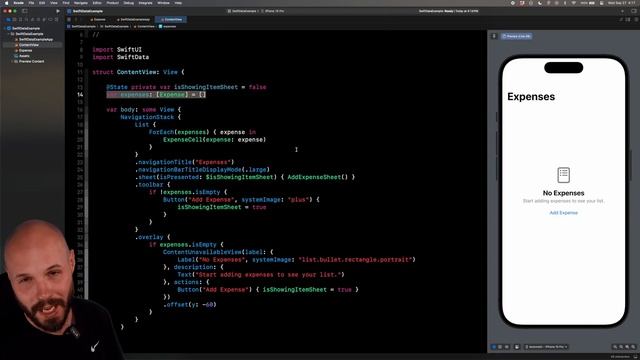Viewport: 640px width, 360px height.
Task: Open preview device settings icon
Action: [x=517, y=347]
